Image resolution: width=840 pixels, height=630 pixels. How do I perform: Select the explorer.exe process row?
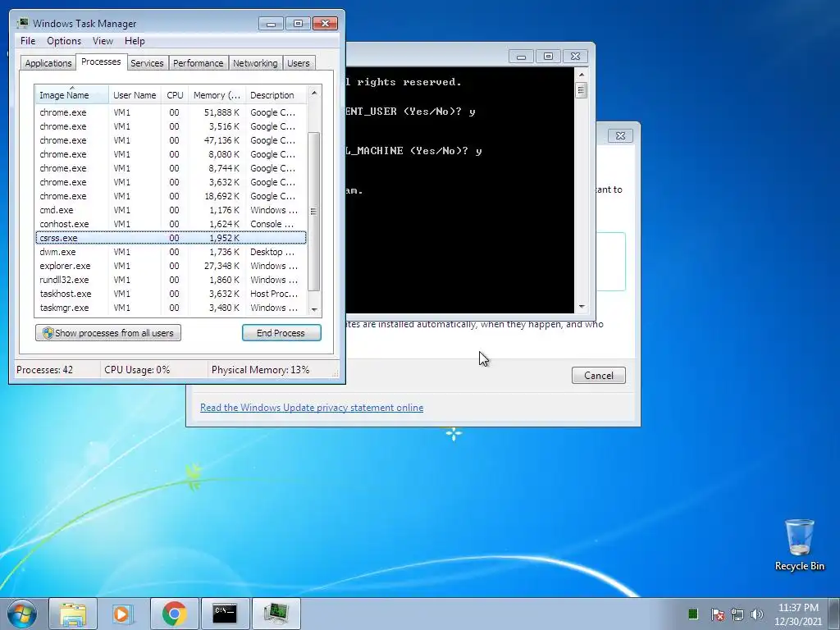171,266
